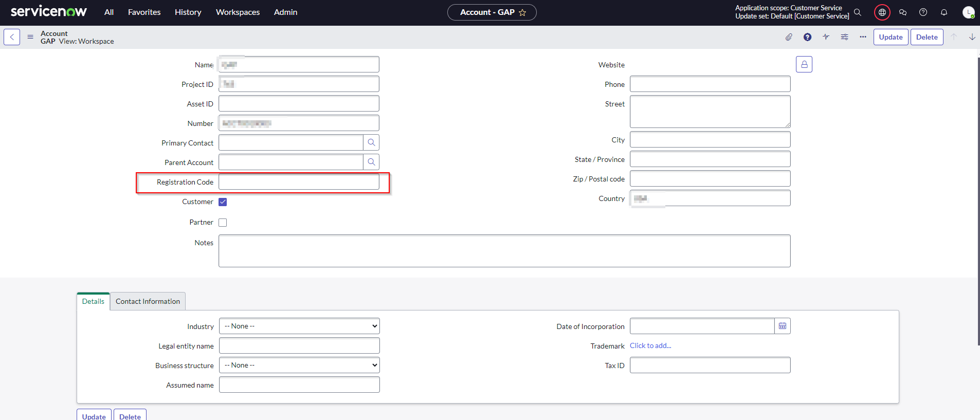
Task: Open more options ellipsis menu
Action: pos(863,37)
